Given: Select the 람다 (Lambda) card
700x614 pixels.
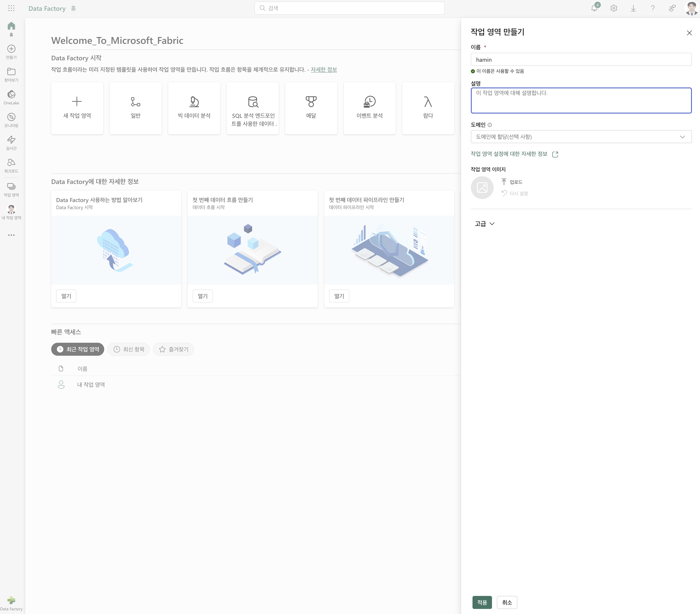Looking at the screenshot, I should click(x=428, y=108).
